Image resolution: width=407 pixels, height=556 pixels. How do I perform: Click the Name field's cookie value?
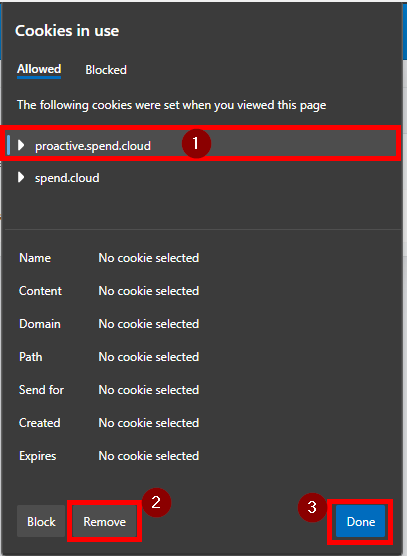coord(149,258)
